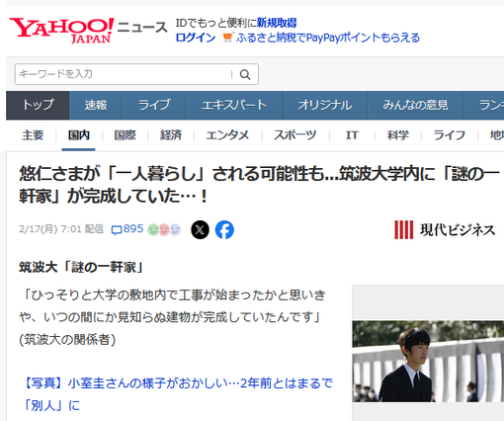Share the article on X

(200, 229)
